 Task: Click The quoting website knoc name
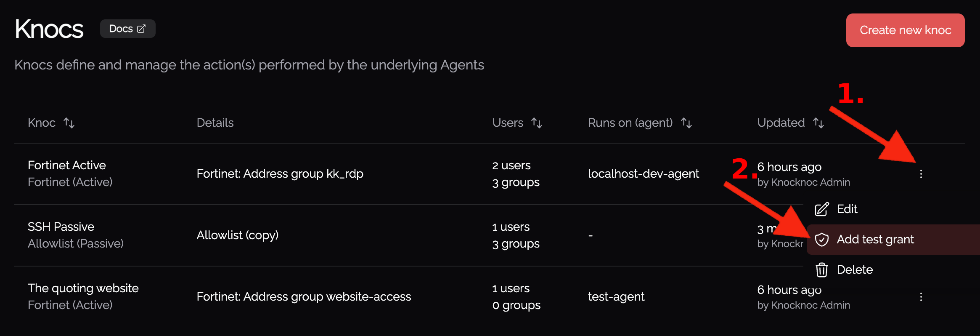tap(83, 288)
